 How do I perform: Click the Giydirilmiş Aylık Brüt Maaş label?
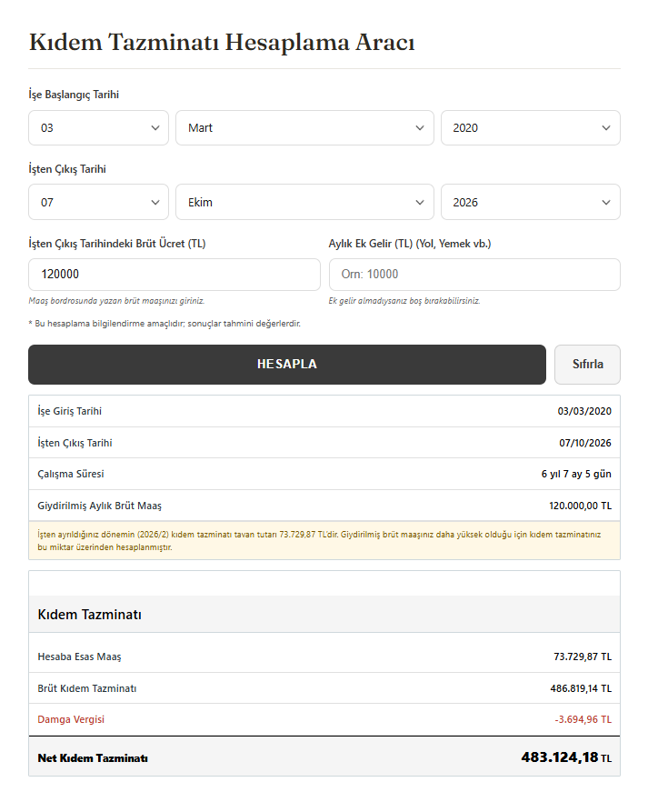(99, 506)
